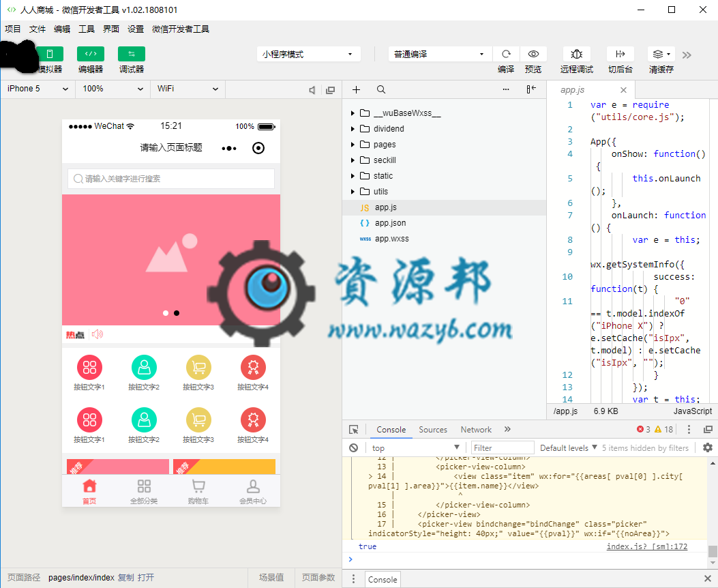The width and height of the screenshot is (718, 588).
Task: Click the index.js source link
Action: [646, 546]
